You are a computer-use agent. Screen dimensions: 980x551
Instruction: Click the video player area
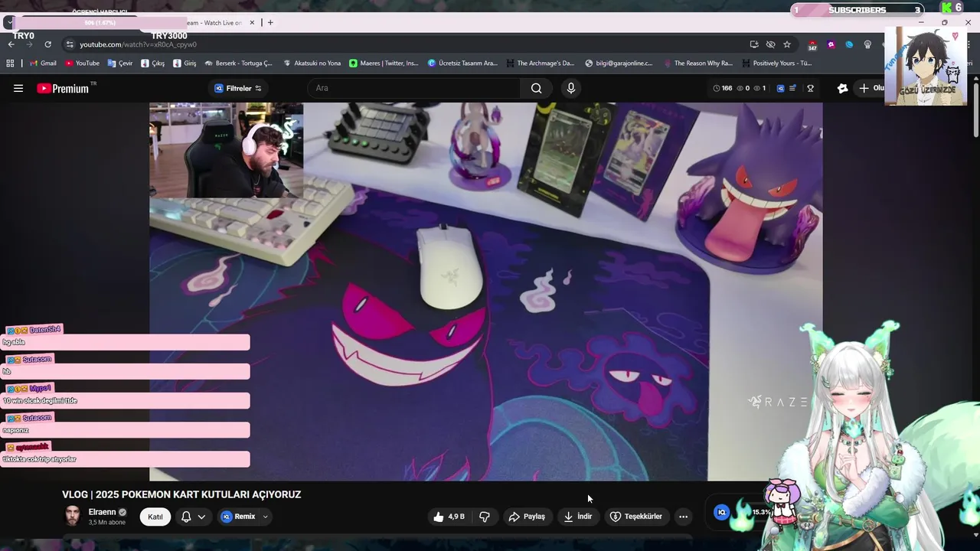[x=486, y=292]
